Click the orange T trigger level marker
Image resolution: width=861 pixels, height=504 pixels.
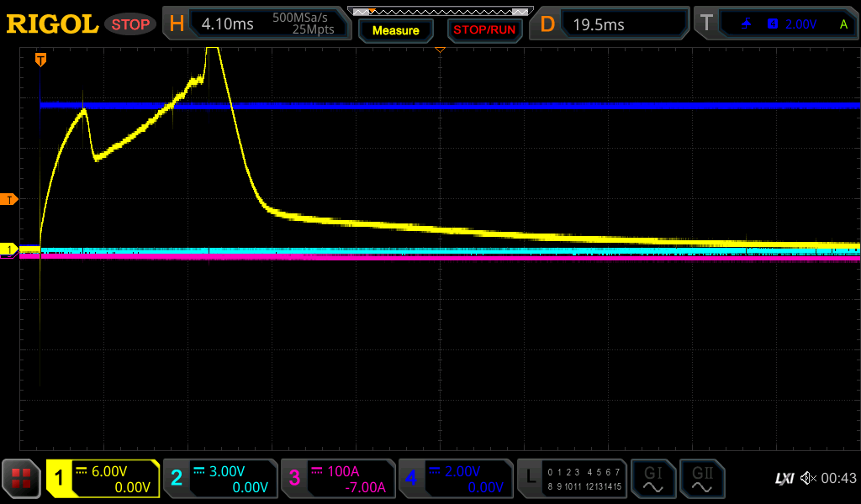click(9, 199)
